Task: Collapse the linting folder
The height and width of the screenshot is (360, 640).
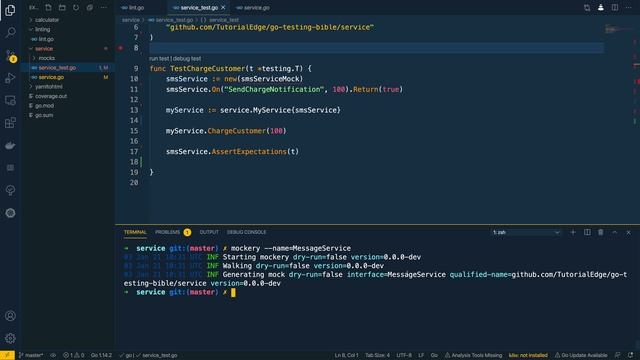Action: click(x=42, y=29)
